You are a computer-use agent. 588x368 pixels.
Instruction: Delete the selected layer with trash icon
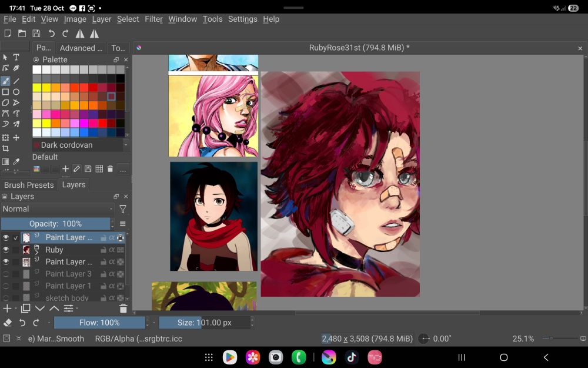coord(123,309)
